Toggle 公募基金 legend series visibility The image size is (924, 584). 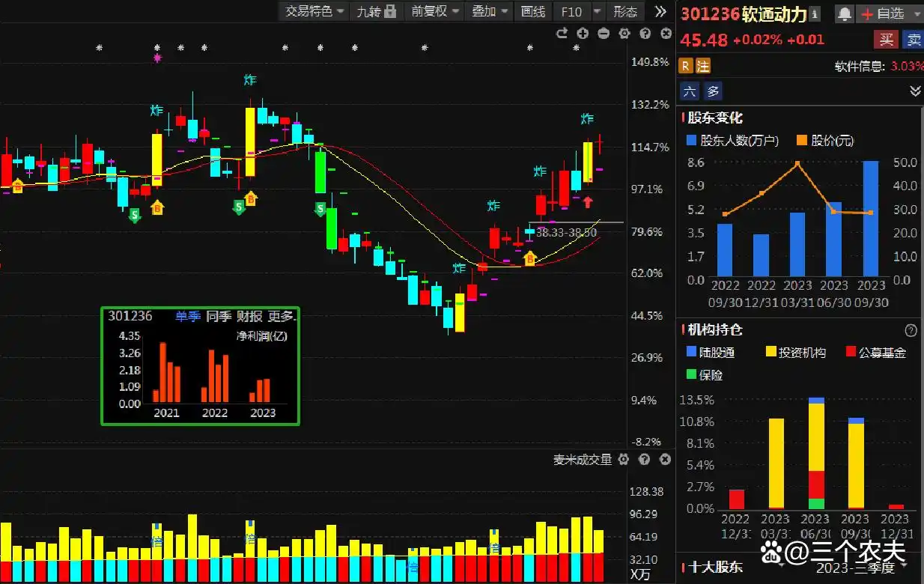tap(851, 353)
